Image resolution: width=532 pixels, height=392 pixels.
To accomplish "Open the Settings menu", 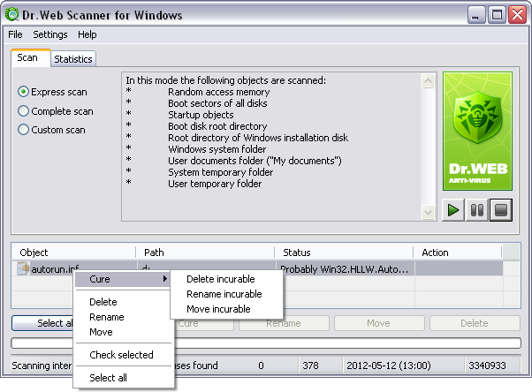I will tap(50, 34).
